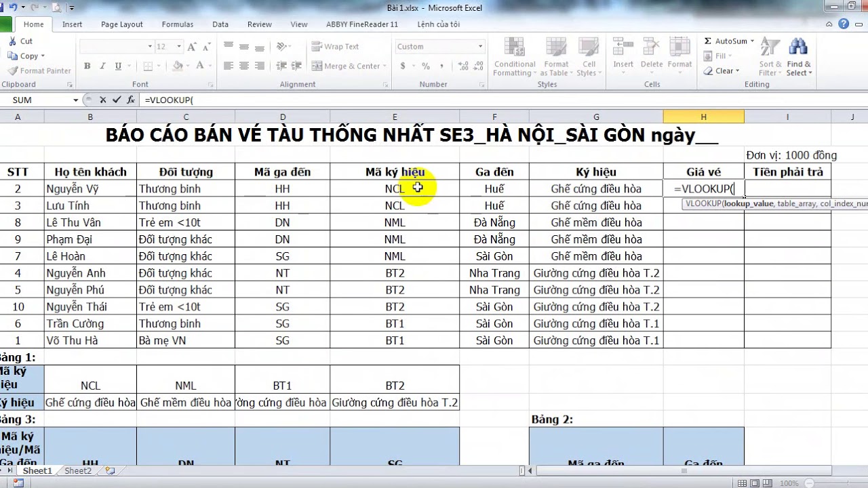
Task: Open the font name dropdown
Action: click(x=150, y=47)
